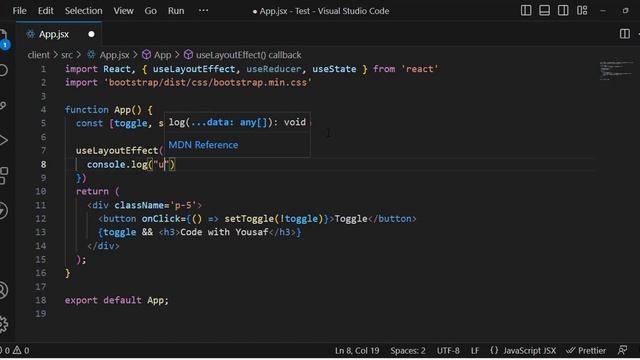Image resolution: width=640 pixels, height=360 pixels.
Task: Click 'bootstrap/dist/css/bootstrap.min.css' string
Action: coord(208,82)
